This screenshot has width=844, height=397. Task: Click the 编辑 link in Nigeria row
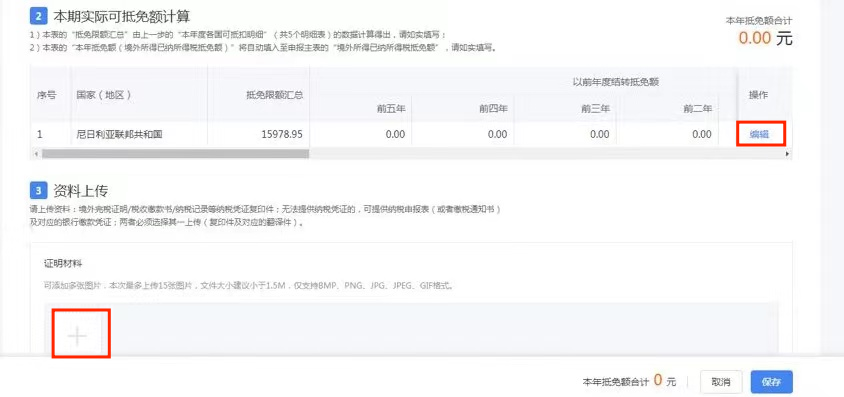point(759,134)
